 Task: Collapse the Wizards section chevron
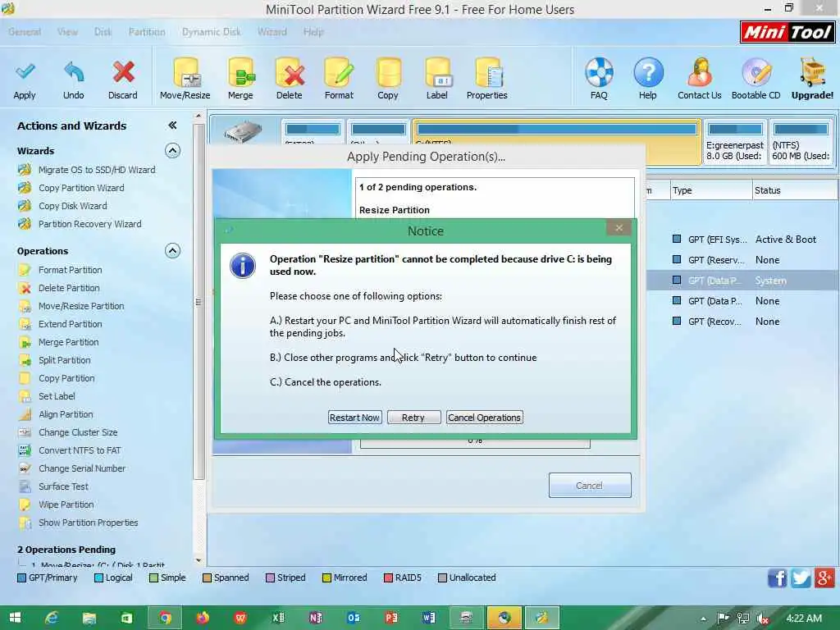point(172,151)
